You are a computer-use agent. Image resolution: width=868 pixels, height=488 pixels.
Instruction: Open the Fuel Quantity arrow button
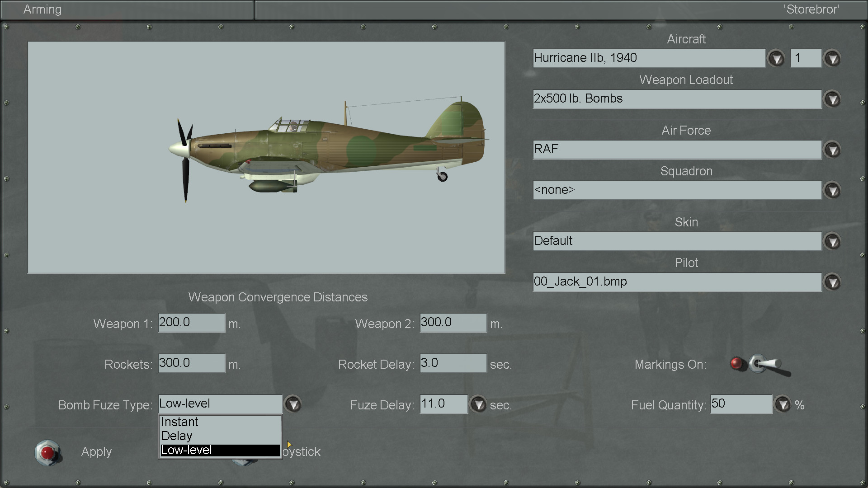tap(783, 404)
